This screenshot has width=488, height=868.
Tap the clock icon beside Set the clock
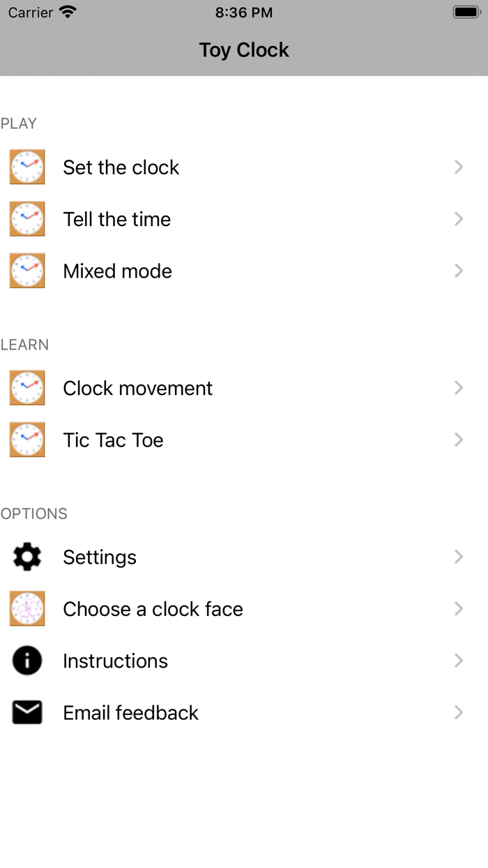point(27,167)
